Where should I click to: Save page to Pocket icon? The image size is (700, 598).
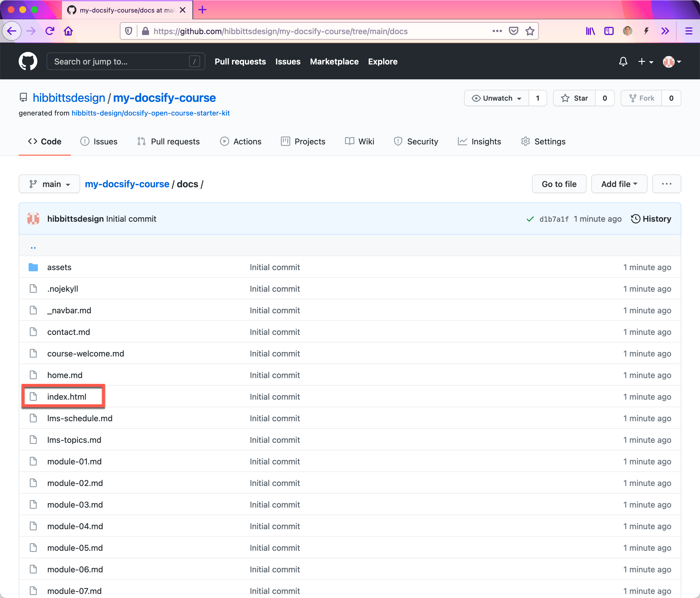click(x=514, y=31)
